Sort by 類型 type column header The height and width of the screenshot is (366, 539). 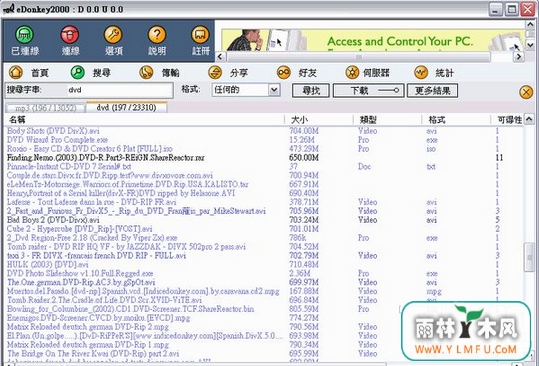(x=387, y=120)
